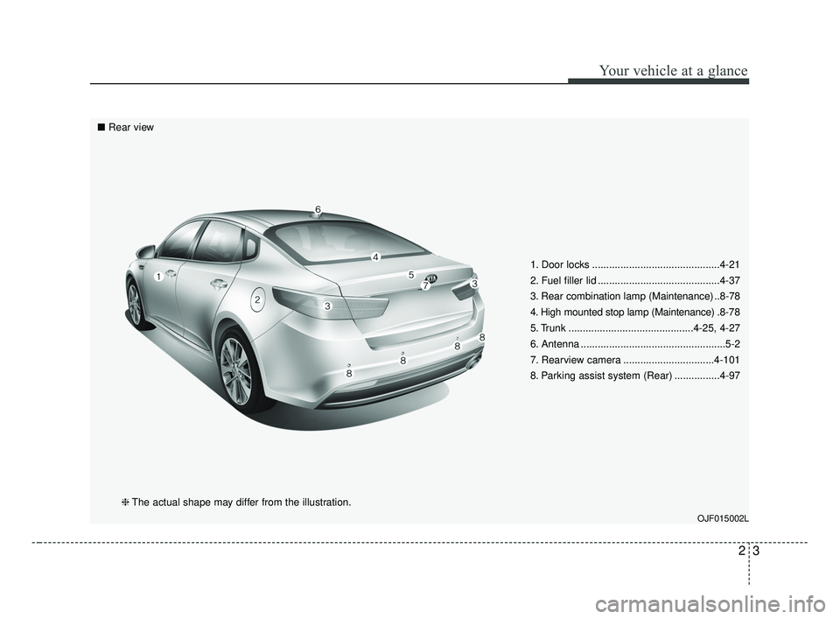Click the '1. Door locks' index line
The image size is (840, 619).
click(x=635, y=264)
